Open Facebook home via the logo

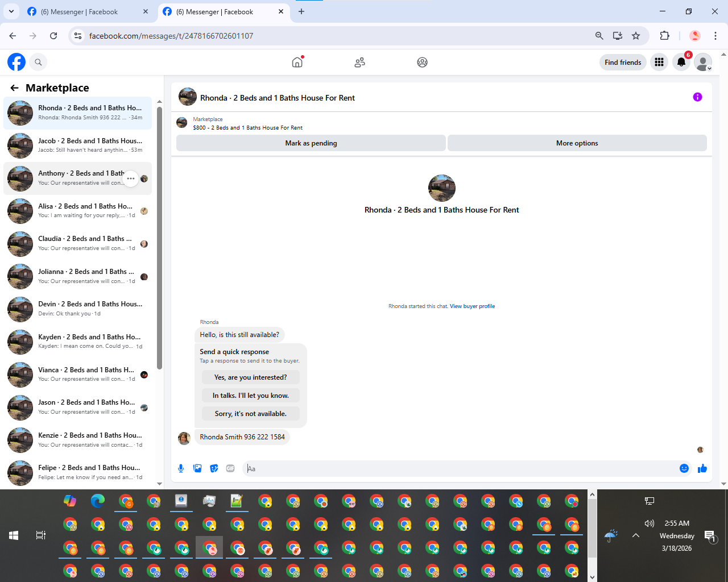coord(16,62)
